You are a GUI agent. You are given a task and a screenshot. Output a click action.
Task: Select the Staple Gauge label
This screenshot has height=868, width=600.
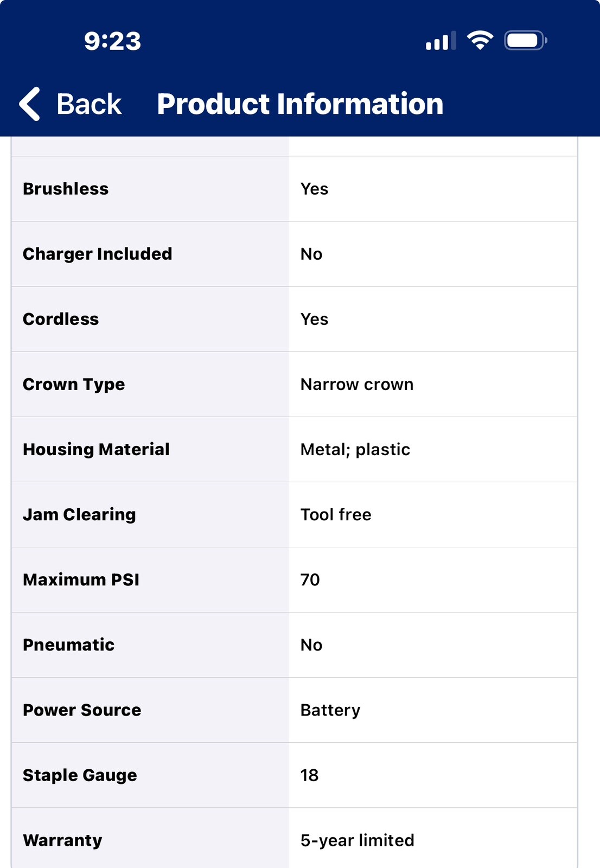click(x=80, y=775)
